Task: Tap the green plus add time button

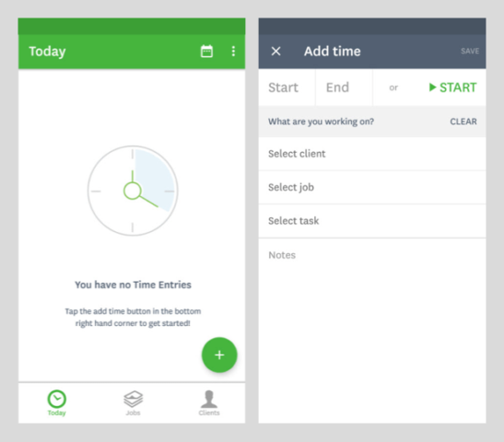Action: click(219, 355)
